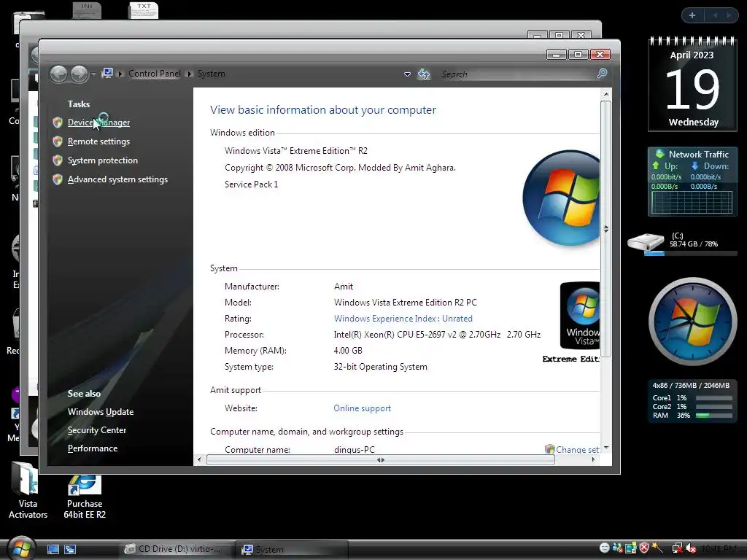Open Advanced system settings
This screenshot has width=747, height=560.
(x=117, y=179)
